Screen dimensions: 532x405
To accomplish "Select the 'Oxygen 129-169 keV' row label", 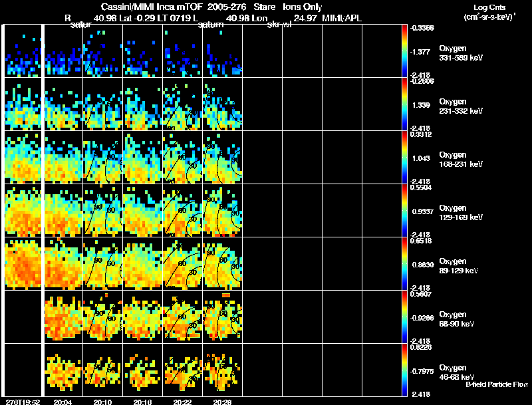I will coord(461,213).
